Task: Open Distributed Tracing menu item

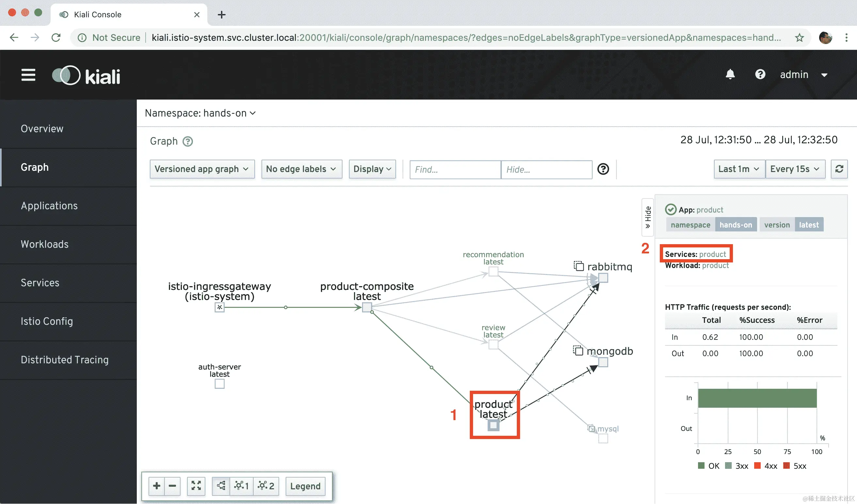Action: (65, 360)
